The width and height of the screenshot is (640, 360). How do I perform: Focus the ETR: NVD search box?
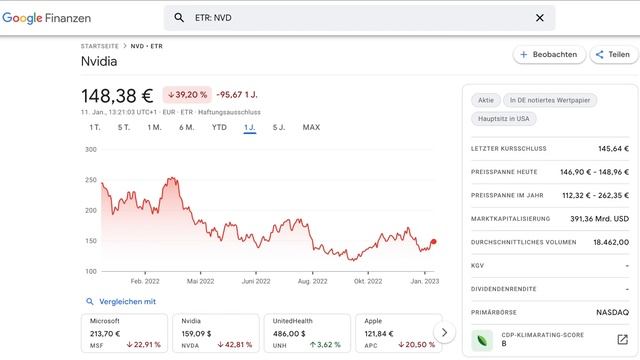pyautogui.click(x=359, y=18)
